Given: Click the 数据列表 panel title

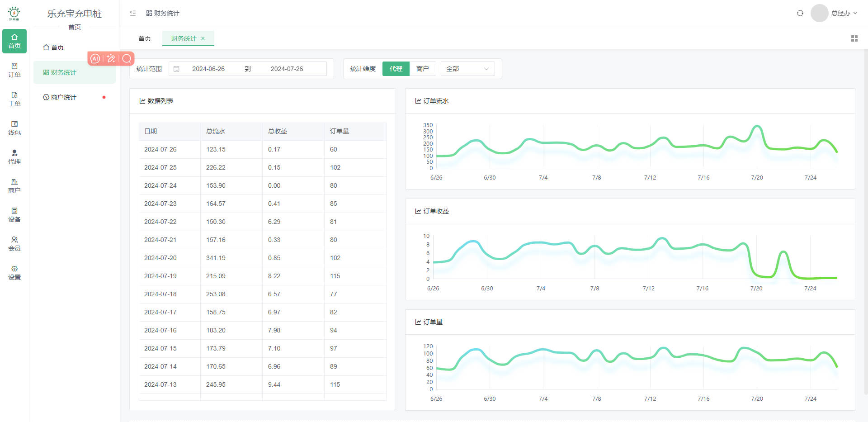Looking at the screenshot, I should 160,101.
